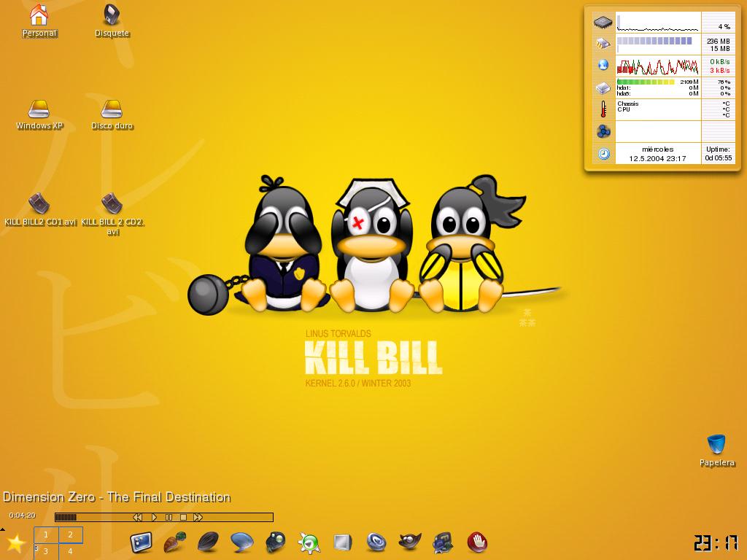Launch the blue round speaker dock icon

[376, 542]
